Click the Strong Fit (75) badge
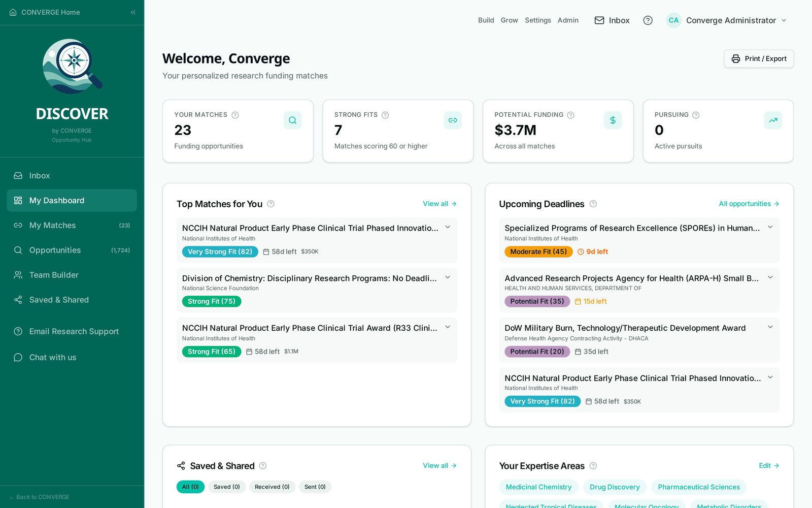 tap(212, 302)
